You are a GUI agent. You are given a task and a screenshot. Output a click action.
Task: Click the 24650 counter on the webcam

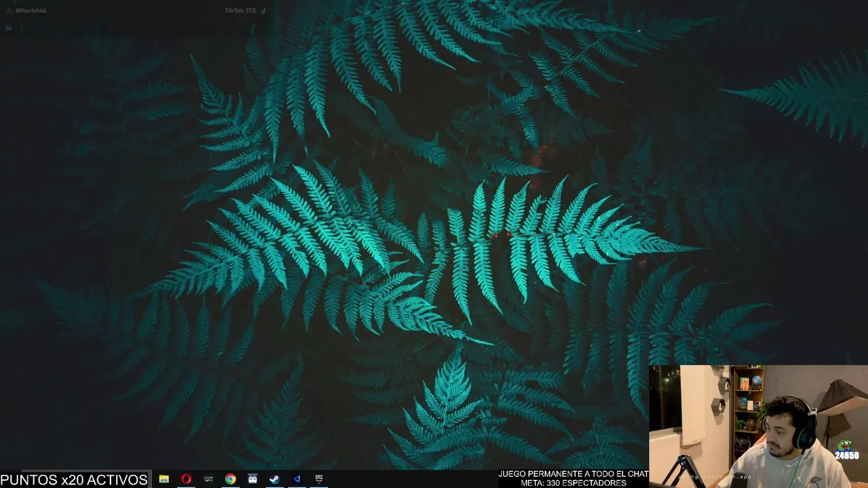click(847, 456)
